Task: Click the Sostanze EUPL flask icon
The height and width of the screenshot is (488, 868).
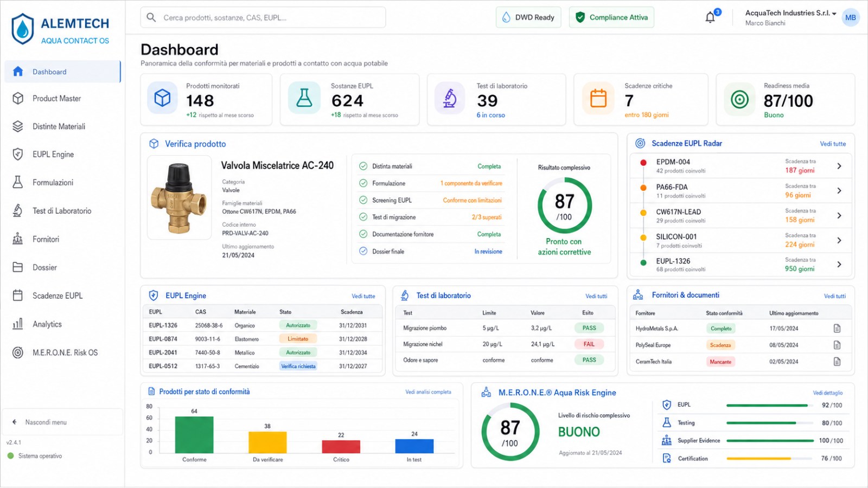Action: click(304, 98)
